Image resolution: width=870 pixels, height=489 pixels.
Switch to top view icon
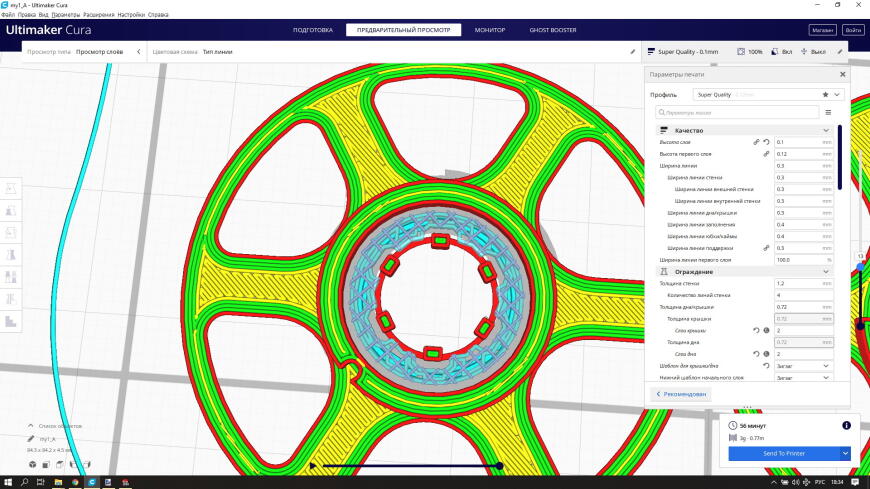[x=60, y=465]
